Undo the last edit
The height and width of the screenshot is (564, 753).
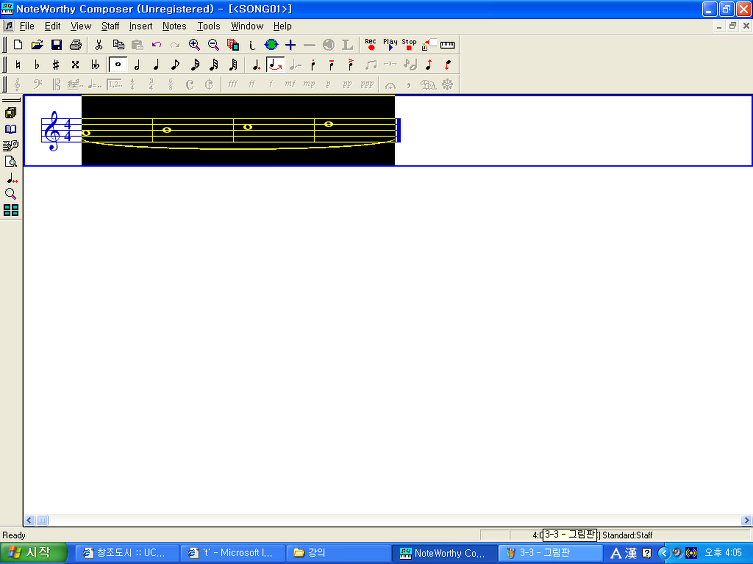click(x=157, y=45)
